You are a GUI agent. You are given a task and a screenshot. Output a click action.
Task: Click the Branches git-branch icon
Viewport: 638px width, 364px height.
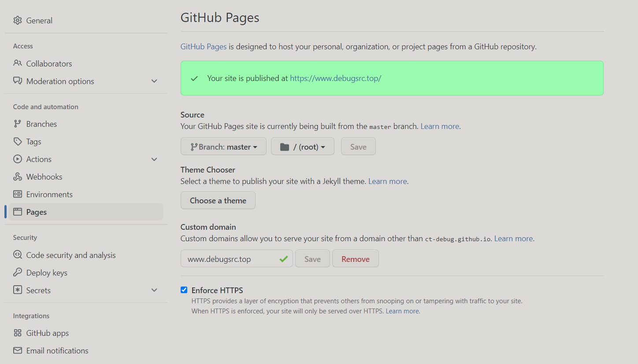click(x=18, y=124)
